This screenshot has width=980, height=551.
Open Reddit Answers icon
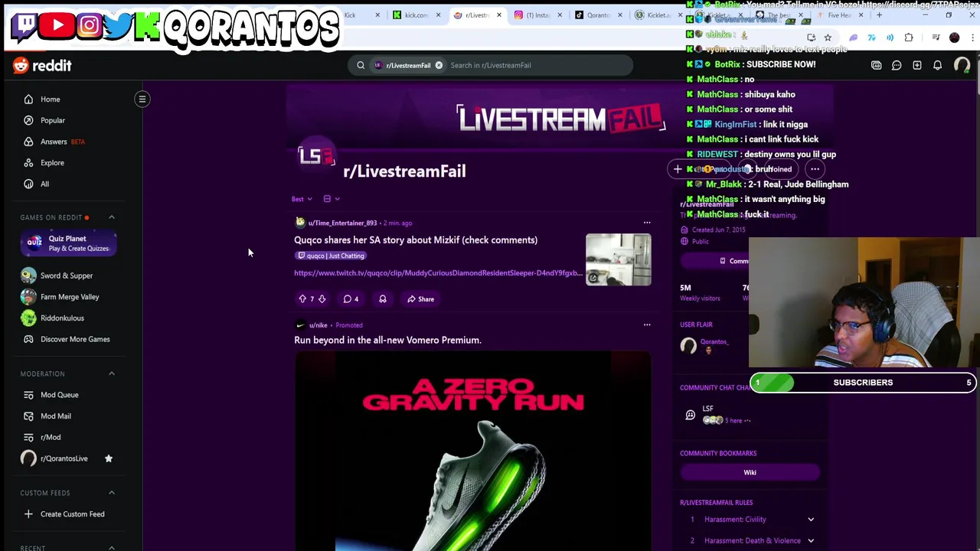[28, 142]
